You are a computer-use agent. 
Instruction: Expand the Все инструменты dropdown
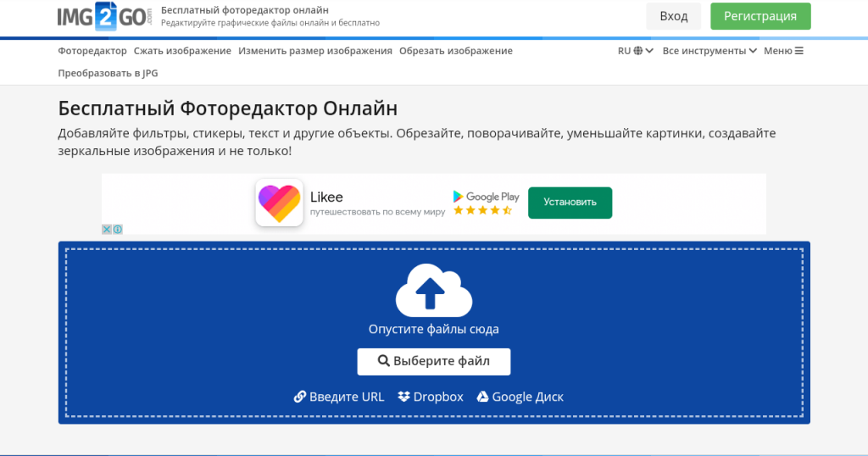click(x=709, y=51)
